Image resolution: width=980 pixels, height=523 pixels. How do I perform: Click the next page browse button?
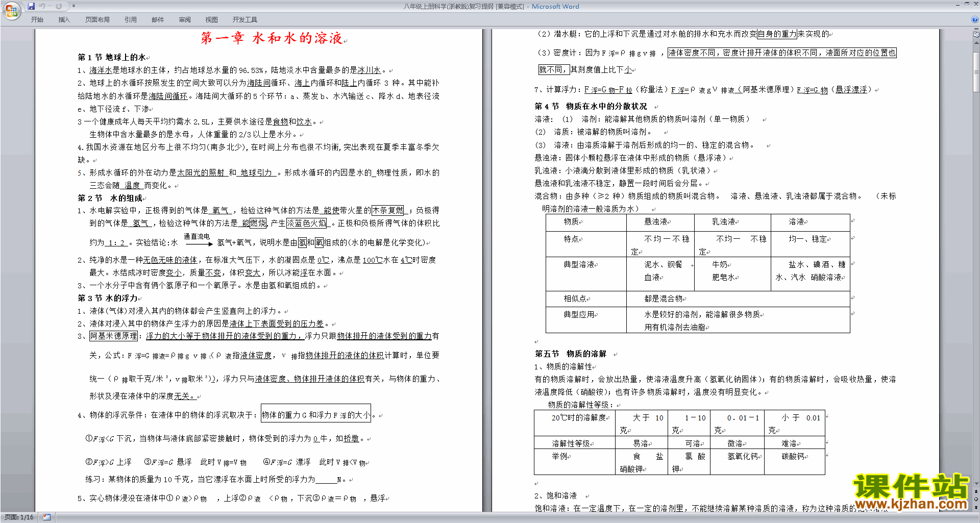(976, 507)
